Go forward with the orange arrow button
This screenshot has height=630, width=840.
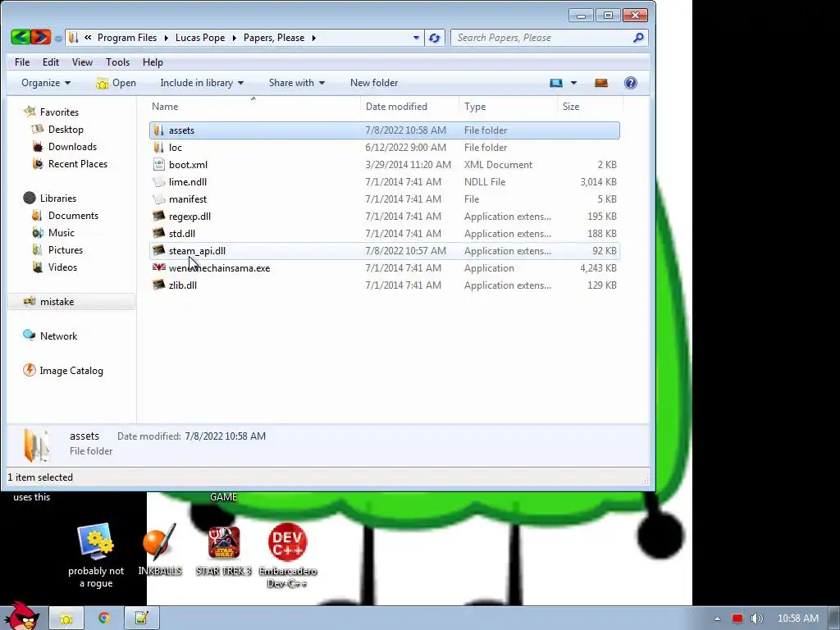click(41, 37)
